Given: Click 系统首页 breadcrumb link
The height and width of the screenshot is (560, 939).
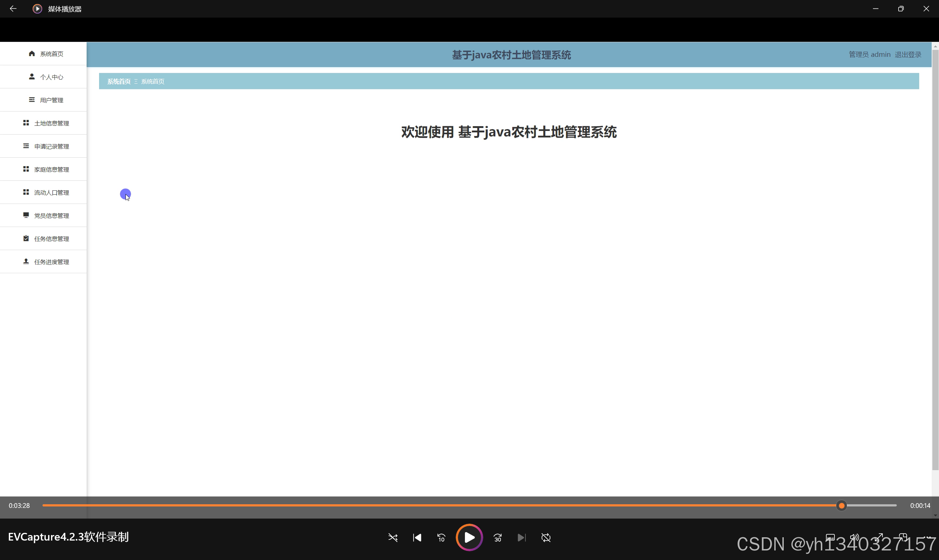Looking at the screenshot, I should click(119, 81).
